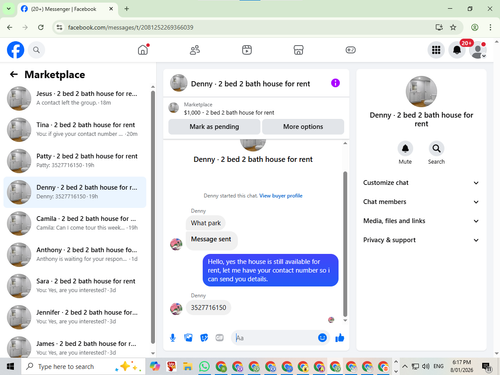Expand the Customize chat section
The width and height of the screenshot is (500, 375).
(421, 183)
